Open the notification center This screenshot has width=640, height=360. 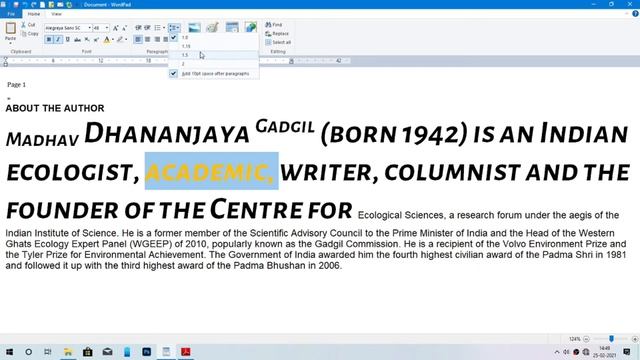[x=627, y=351]
